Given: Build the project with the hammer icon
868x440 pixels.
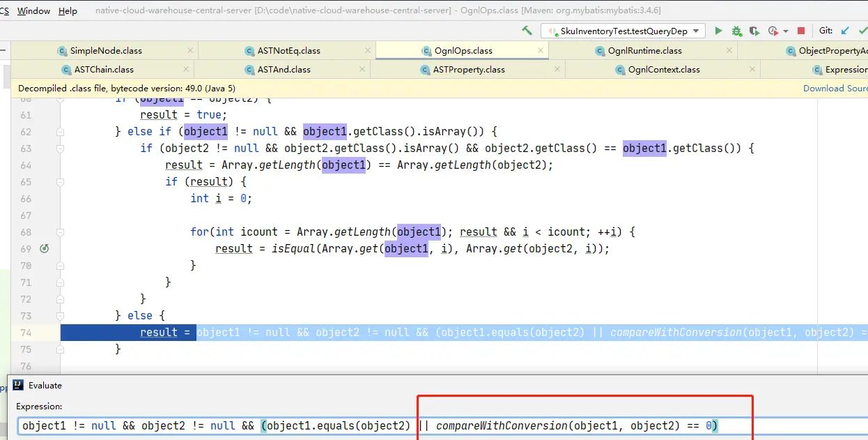Looking at the screenshot, I should click(x=527, y=31).
